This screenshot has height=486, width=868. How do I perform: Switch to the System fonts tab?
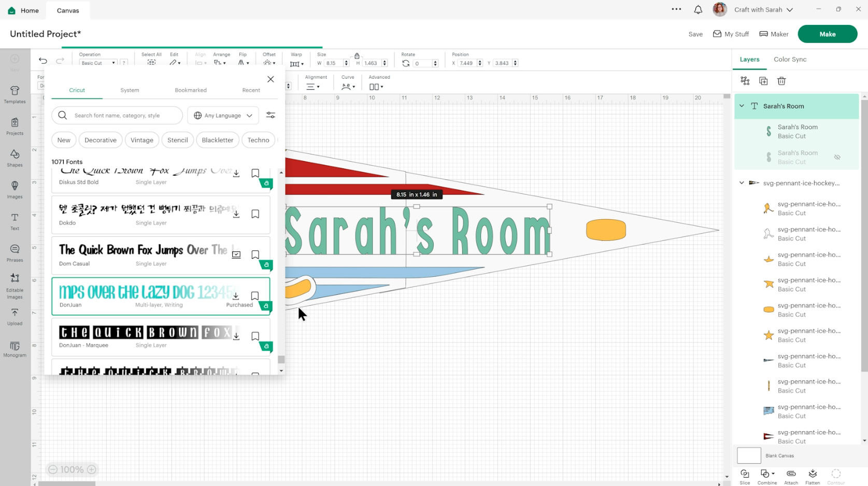pyautogui.click(x=130, y=90)
